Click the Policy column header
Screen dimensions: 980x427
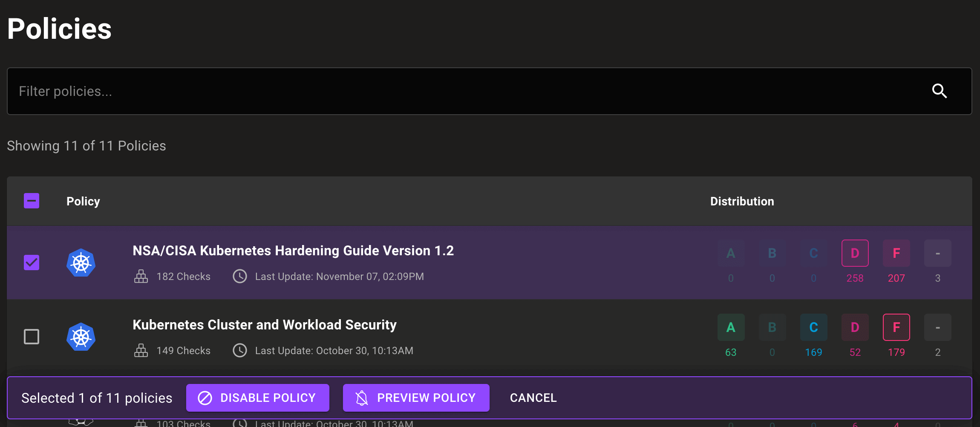[x=83, y=201]
